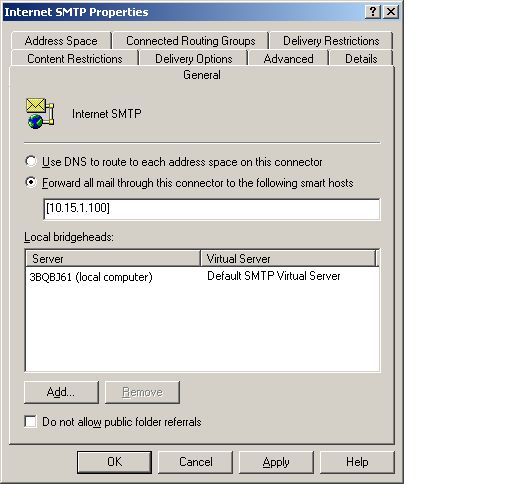Switch to Connected Routing Groups tab

point(191,41)
